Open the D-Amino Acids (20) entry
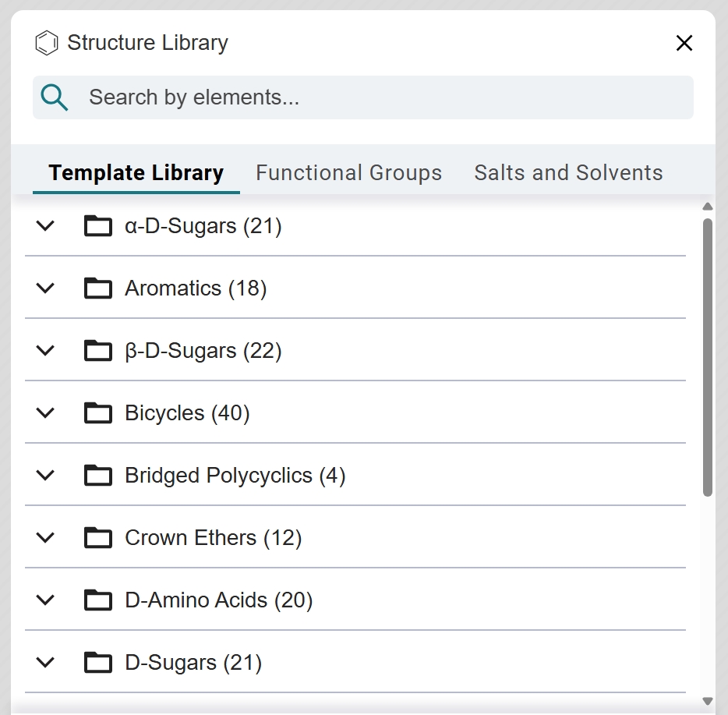The height and width of the screenshot is (715, 728). click(x=218, y=600)
